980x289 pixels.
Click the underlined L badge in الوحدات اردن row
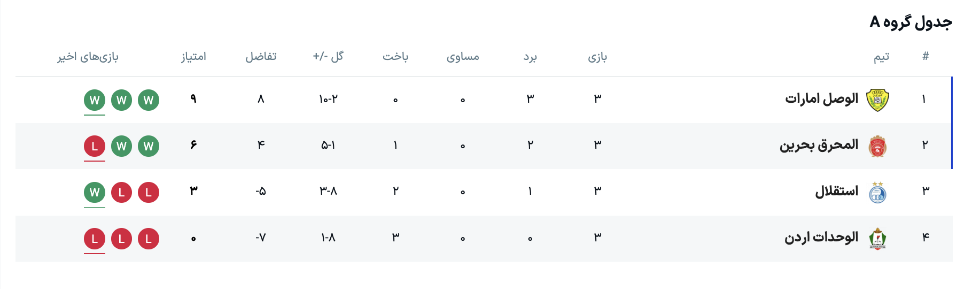pos(95,239)
